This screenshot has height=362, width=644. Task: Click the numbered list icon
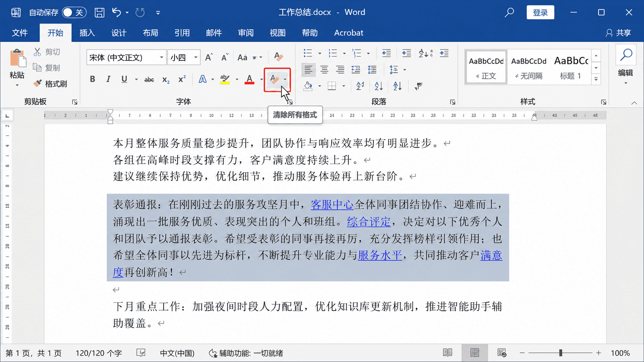pyautogui.click(x=333, y=53)
